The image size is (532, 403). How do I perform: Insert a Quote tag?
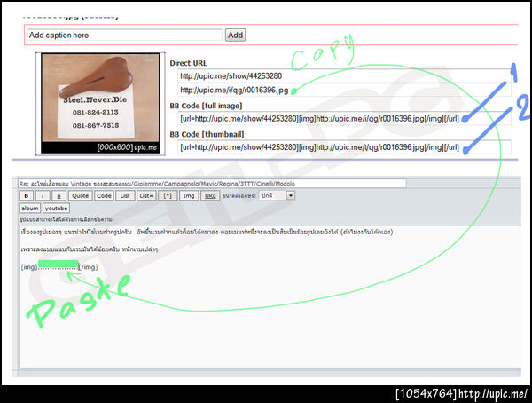coord(81,195)
